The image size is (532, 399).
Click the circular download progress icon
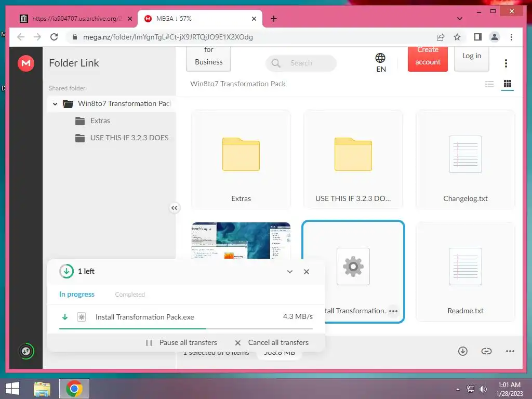[66, 271]
